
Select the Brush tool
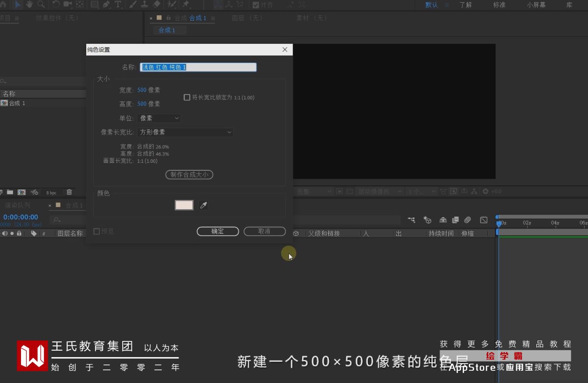coord(133,4)
